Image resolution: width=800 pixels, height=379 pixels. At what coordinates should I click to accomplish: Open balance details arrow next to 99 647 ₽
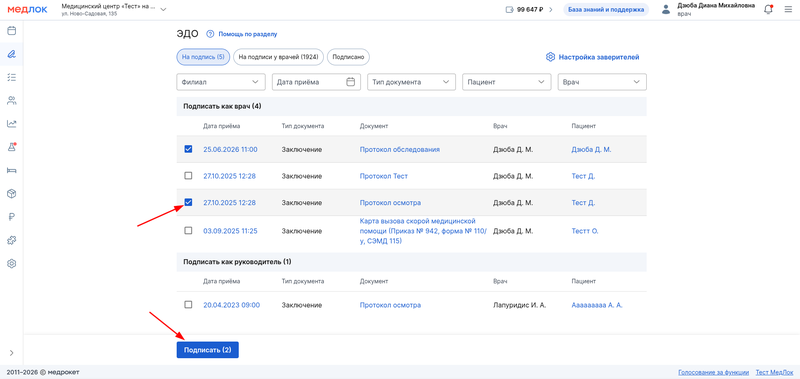[551, 10]
